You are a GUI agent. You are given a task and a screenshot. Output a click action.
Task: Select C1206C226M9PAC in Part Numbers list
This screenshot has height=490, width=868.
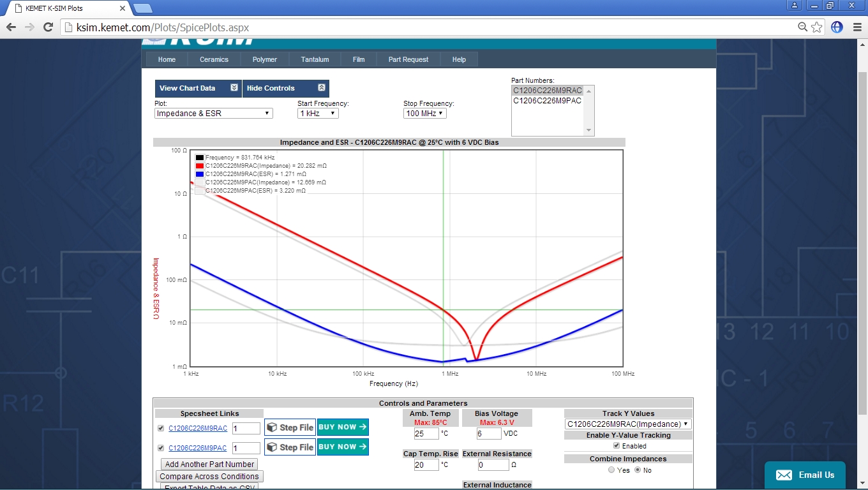click(548, 100)
